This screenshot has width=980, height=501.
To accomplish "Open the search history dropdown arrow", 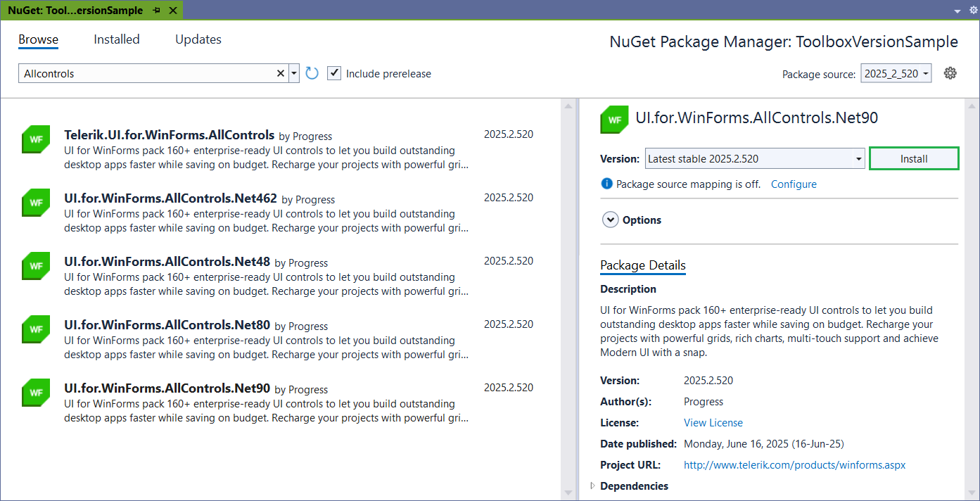I will tap(294, 73).
